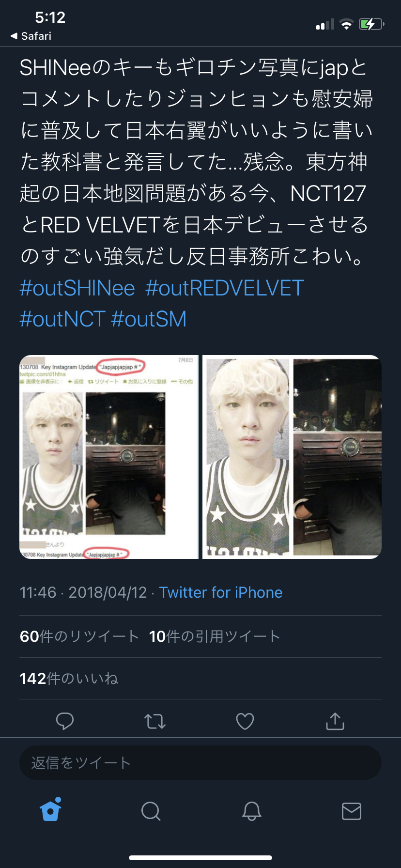Tap the Twitter for iPhone link
Screen dimensions: 401x868
coord(221,592)
